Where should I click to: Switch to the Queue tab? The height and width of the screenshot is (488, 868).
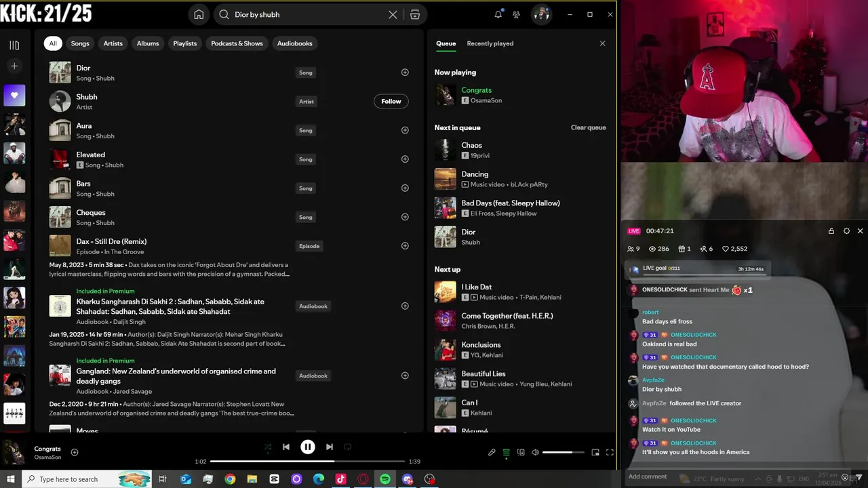point(446,43)
